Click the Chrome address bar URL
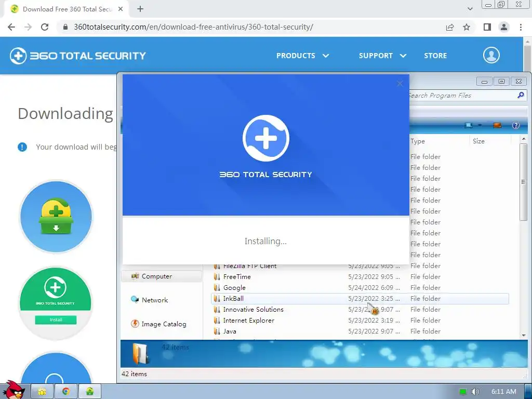The image size is (532, 399). tap(193, 27)
